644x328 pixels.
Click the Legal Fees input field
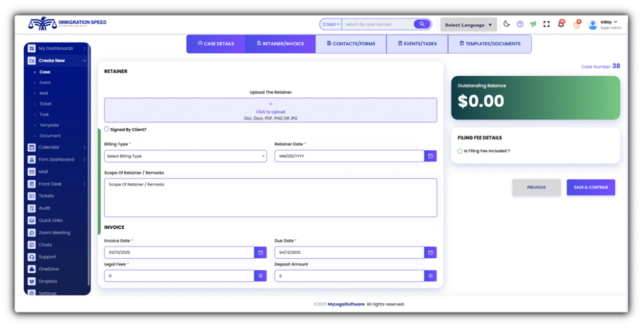point(179,276)
